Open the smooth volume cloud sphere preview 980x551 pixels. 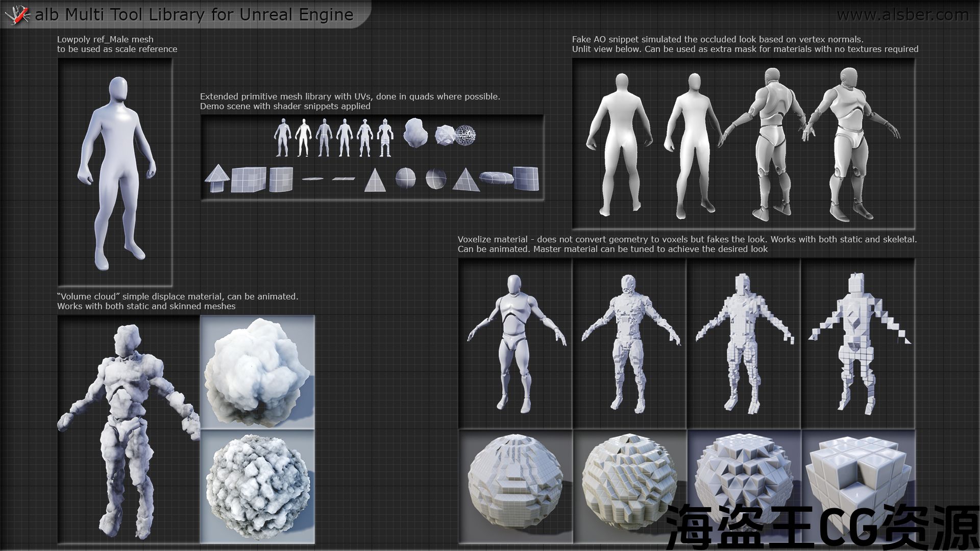click(x=257, y=372)
